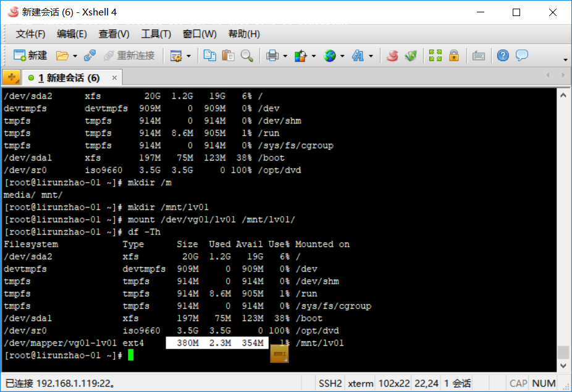This screenshot has height=392, width=572.
Task: Click the 'ext4' filesystem type text
Action: tap(133, 343)
